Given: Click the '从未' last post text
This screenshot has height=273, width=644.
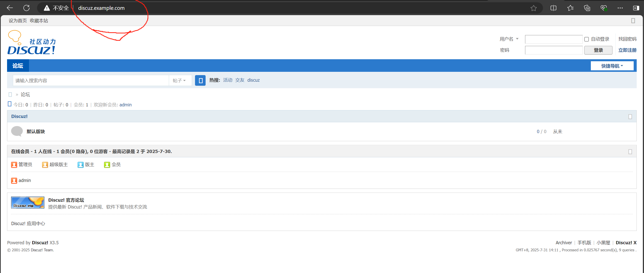Looking at the screenshot, I should tap(558, 132).
